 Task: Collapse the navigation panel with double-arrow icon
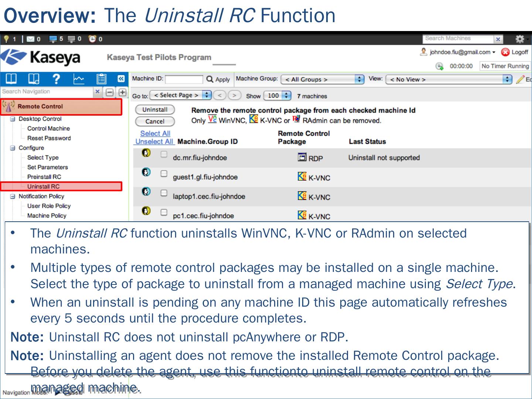pos(121,79)
